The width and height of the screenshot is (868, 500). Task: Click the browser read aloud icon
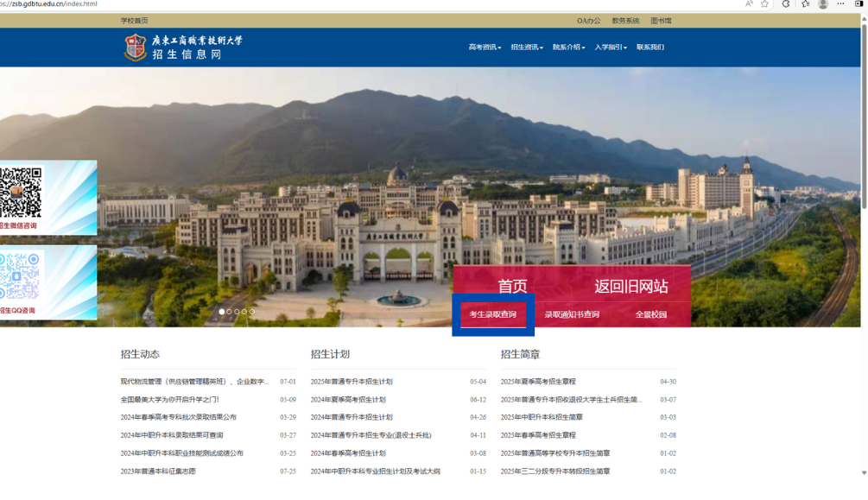749,4
